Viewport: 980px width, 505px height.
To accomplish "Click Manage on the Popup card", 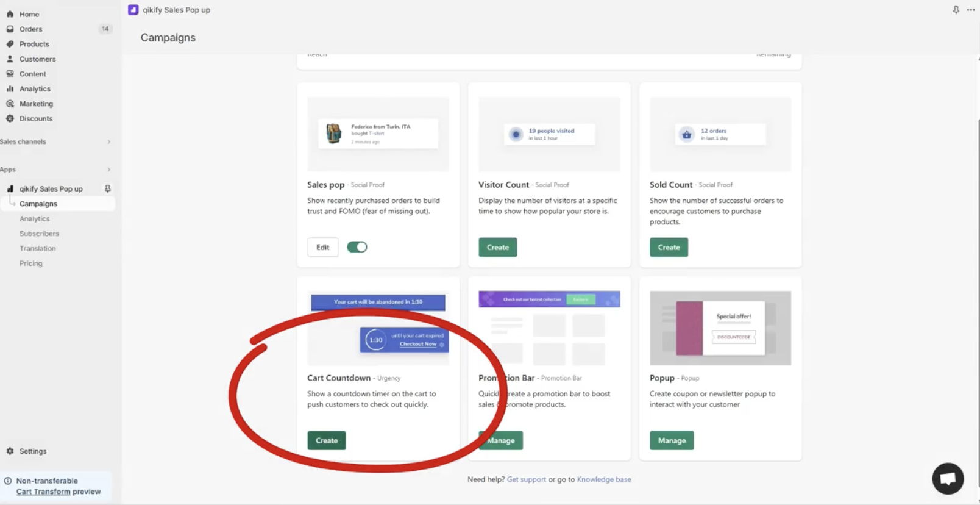I will (x=672, y=440).
